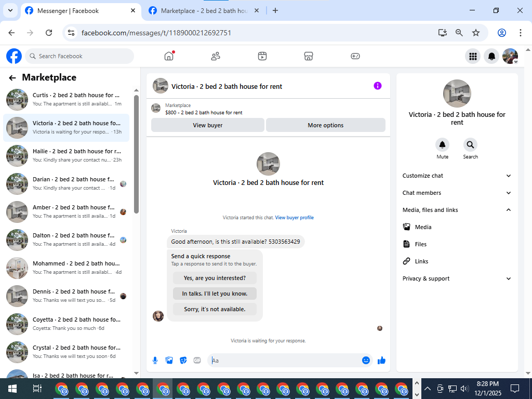
Task: Record a voice clip with microphone
Action: pos(155,361)
